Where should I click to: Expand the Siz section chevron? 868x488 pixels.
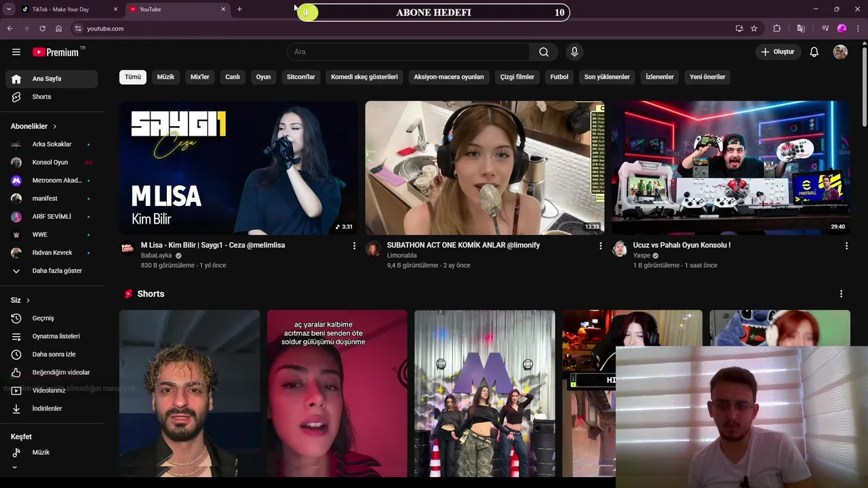click(x=28, y=300)
